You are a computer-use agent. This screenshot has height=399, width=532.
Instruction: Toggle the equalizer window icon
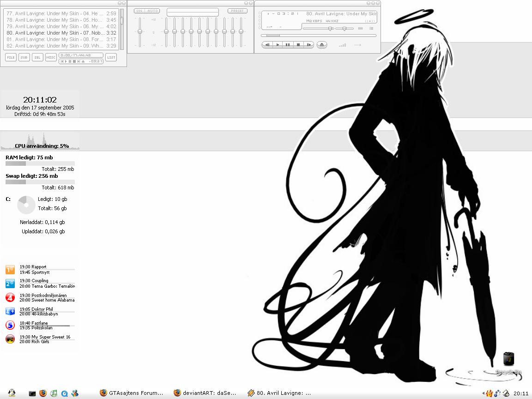pyautogui.click(x=360, y=29)
